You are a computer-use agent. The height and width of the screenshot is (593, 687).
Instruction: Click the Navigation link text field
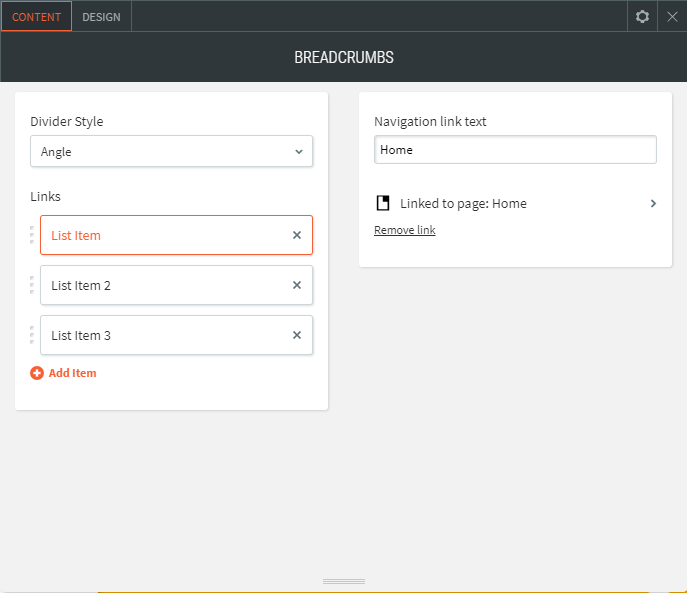515,150
